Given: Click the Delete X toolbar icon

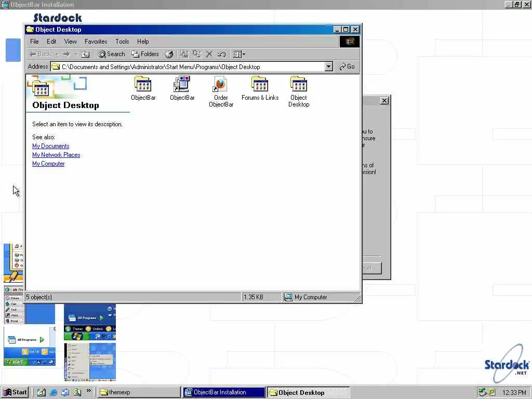Looking at the screenshot, I should 209,54.
